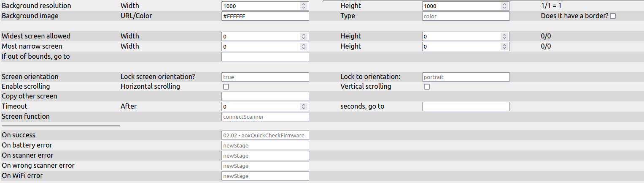Click the Background resolution Width stepper
The width and height of the screenshot is (644, 183).
[x=303, y=6]
